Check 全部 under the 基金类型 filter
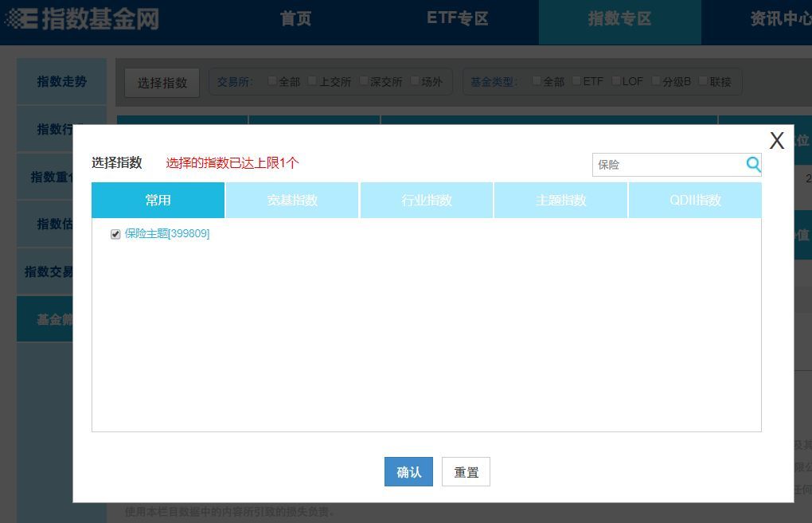 tap(537, 80)
